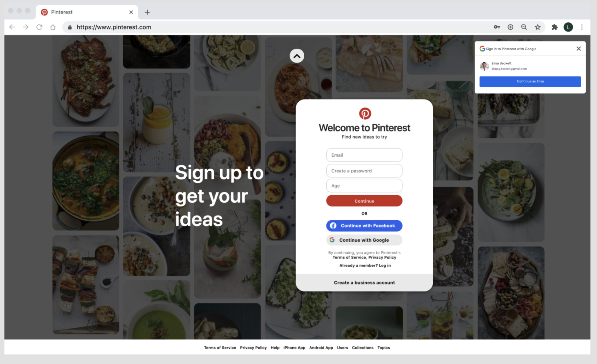597x364 pixels.
Task: Click the red Continue button
Action: (364, 201)
